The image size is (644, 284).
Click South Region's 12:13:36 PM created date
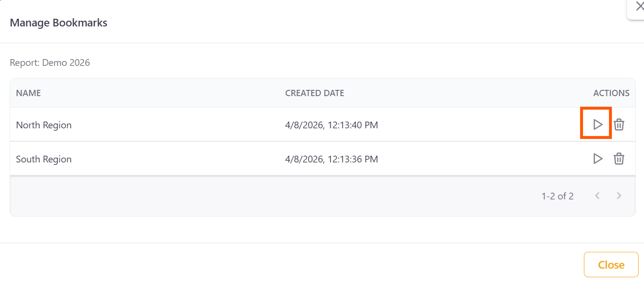[x=331, y=159]
